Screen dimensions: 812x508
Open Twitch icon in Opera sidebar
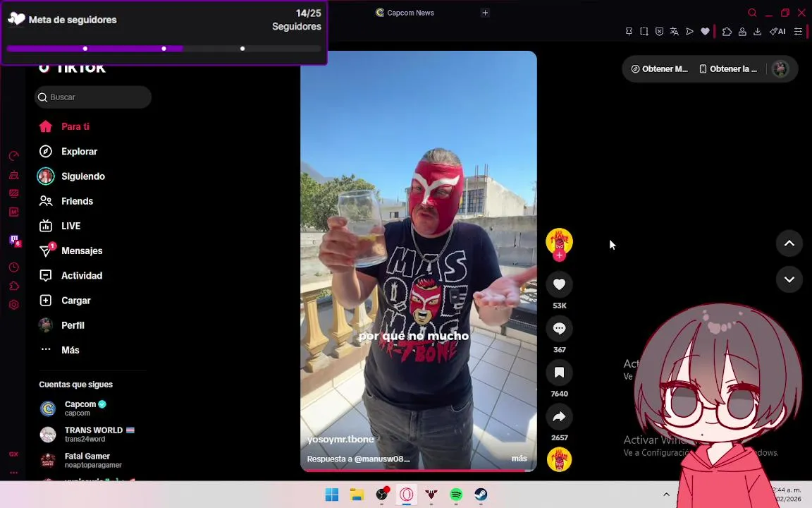(x=14, y=239)
